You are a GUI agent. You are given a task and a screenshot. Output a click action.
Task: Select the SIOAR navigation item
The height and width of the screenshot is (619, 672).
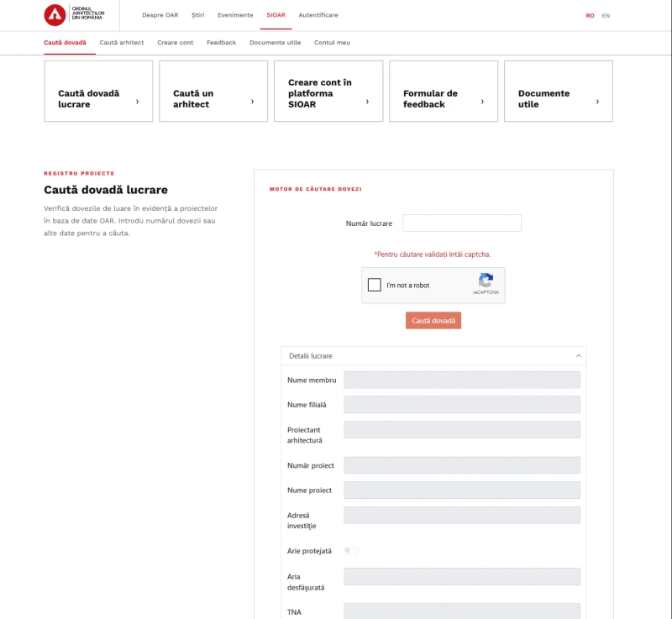click(x=276, y=15)
